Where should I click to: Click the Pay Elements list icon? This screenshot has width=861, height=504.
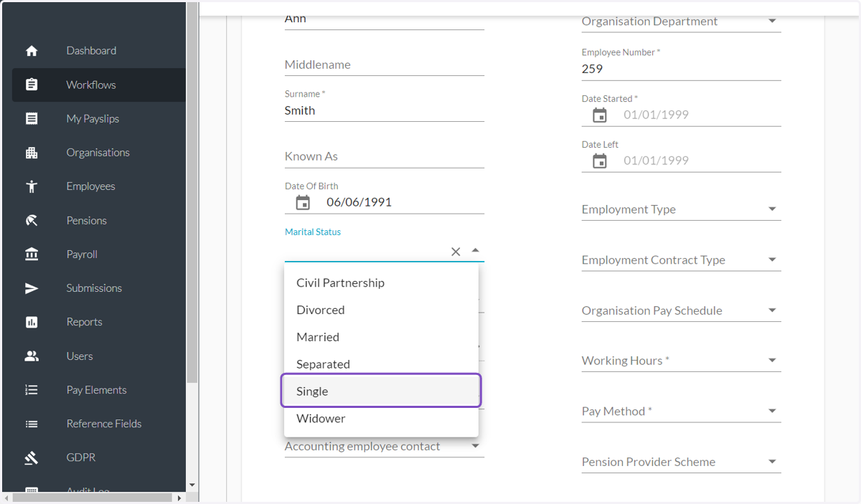32,390
